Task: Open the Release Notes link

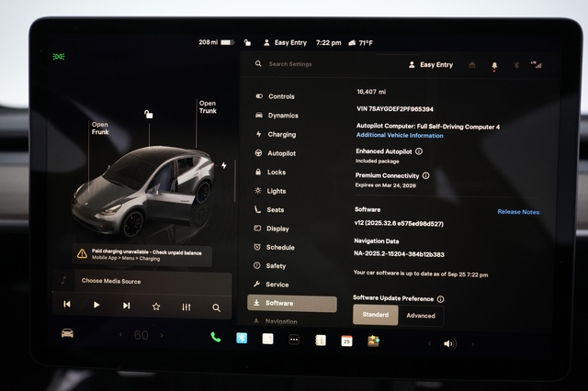Action: click(x=518, y=212)
